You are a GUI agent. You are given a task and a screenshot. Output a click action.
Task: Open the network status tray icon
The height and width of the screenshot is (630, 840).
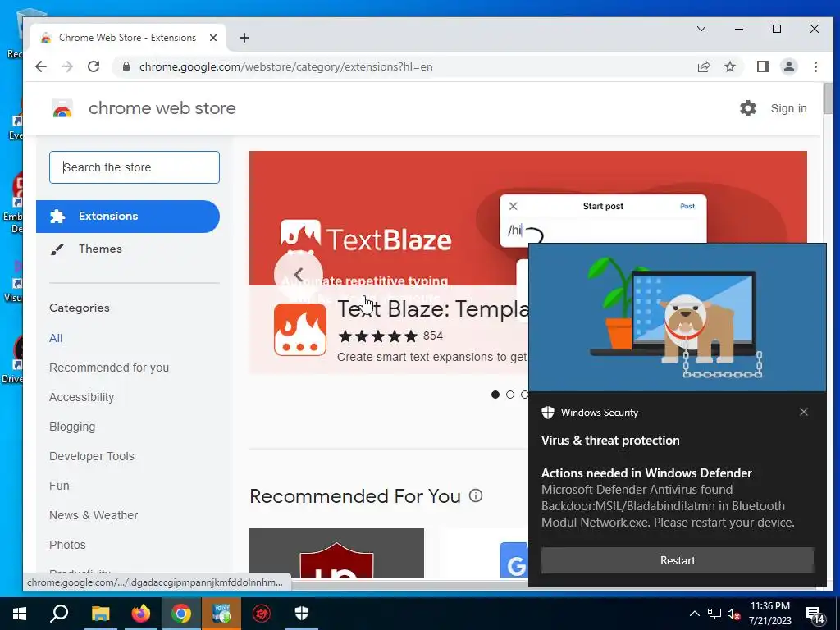point(714,614)
